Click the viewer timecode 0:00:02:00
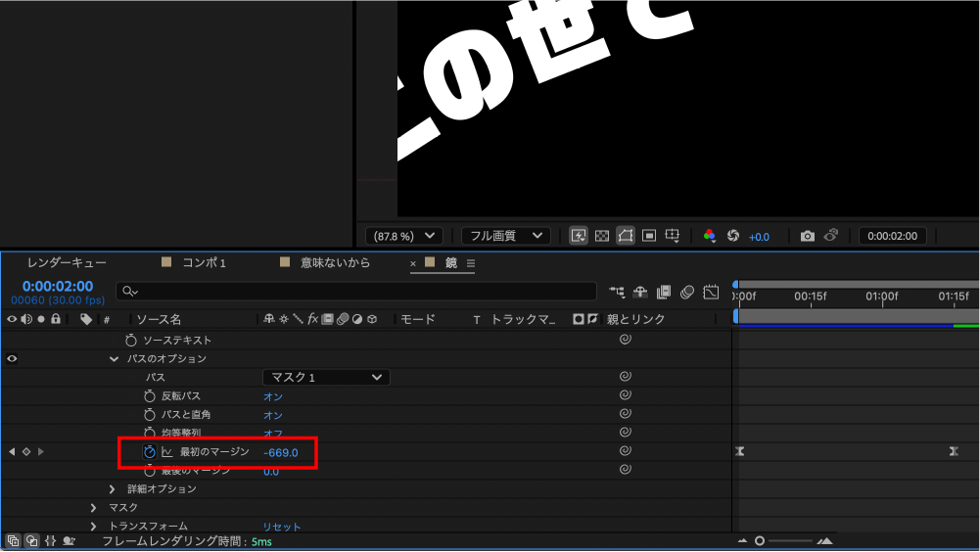980x552 pixels. click(892, 236)
